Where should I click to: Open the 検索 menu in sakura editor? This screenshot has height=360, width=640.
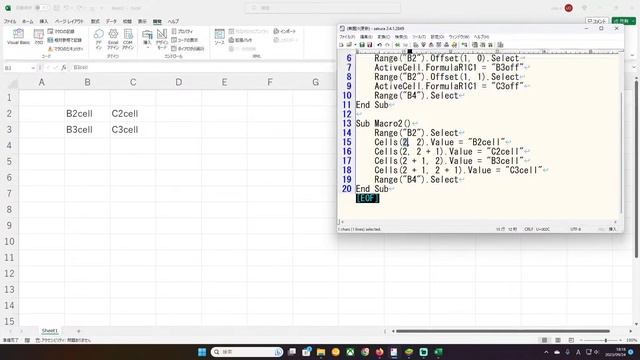pyautogui.click(x=401, y=37)
